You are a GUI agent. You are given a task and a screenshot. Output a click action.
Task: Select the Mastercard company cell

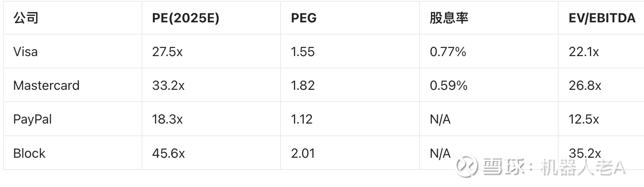pos(46,85)
